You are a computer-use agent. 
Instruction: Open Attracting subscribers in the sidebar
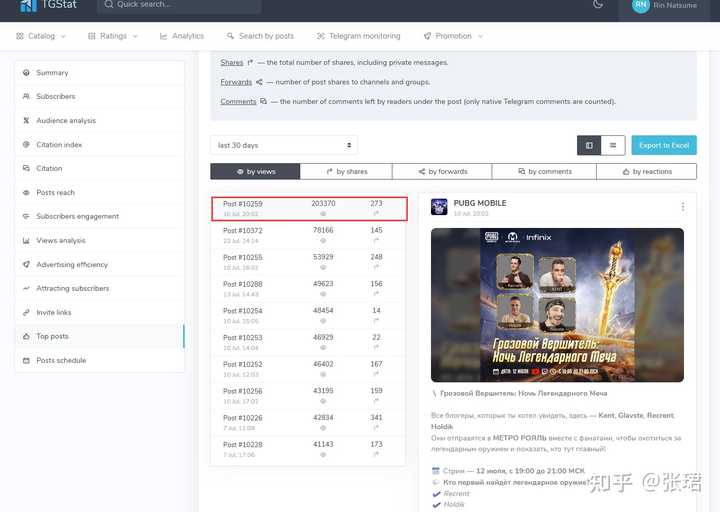click(100, 288)
